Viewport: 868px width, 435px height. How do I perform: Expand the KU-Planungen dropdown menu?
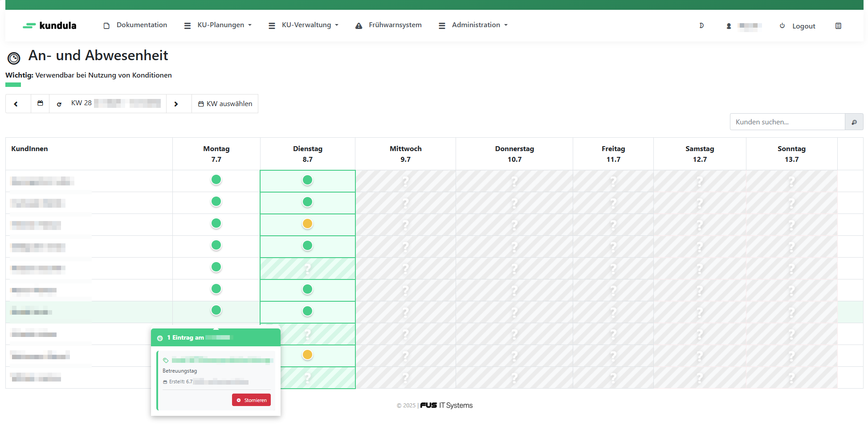click(218, 25)
